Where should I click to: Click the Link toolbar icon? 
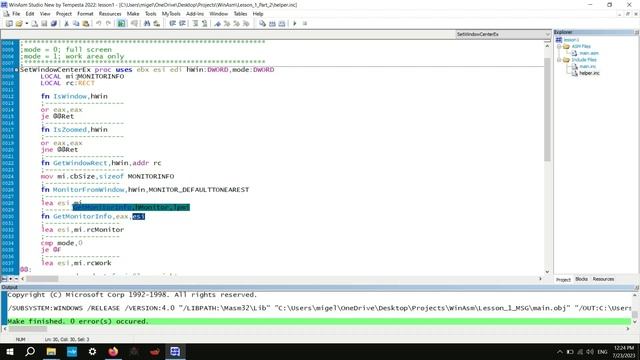coord(272,24)
